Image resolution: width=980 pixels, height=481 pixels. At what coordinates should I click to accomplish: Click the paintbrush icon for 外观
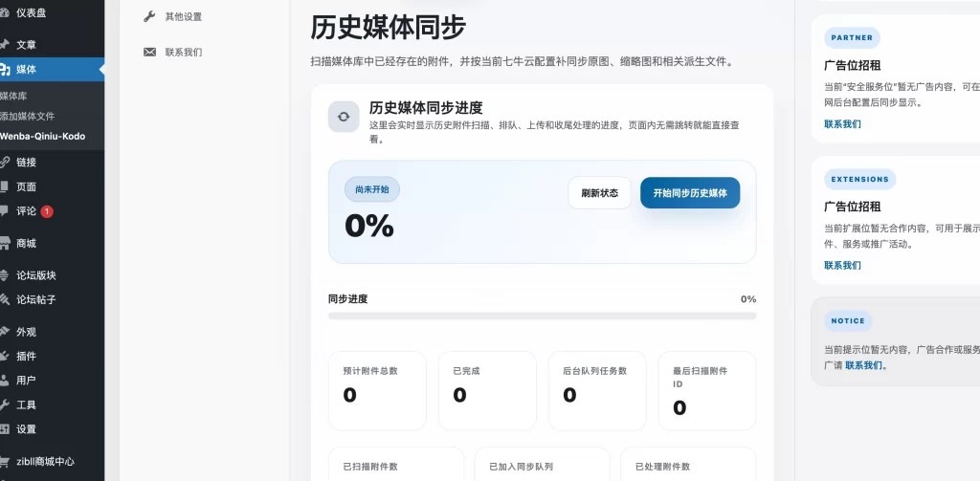[x=5, y=332]
